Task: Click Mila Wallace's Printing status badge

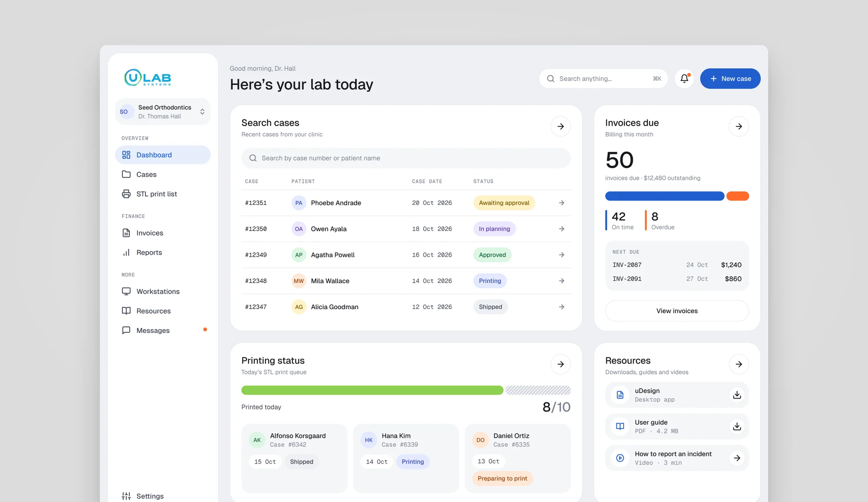Action: (490, 281)
